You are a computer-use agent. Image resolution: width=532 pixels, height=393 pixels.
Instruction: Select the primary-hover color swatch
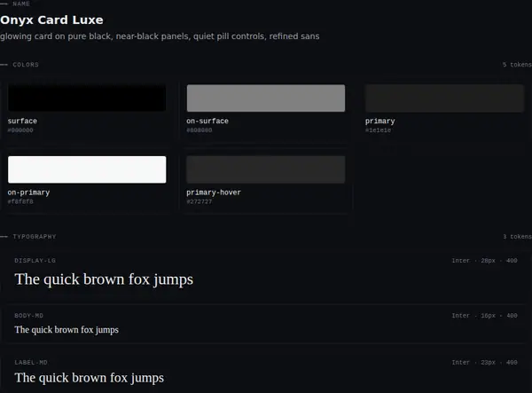click(266, 169)
